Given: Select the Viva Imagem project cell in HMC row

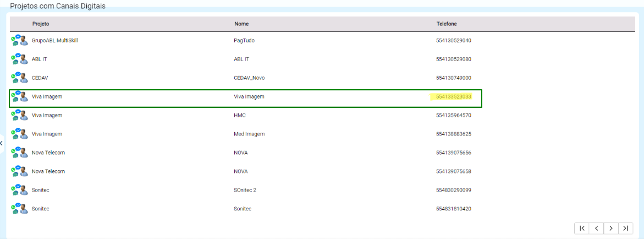Looking at the screenshot, I should pyautogui.click(x=47, y=115).
